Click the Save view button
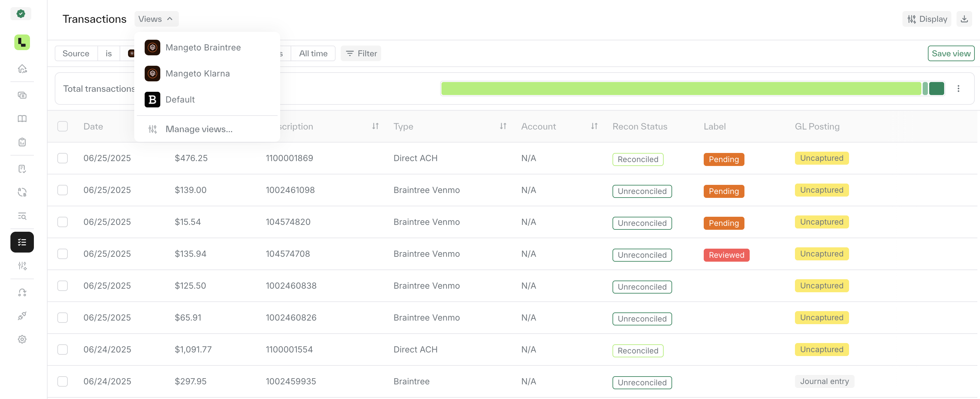Viewport: 980px width, 399px height. (951, 54)
